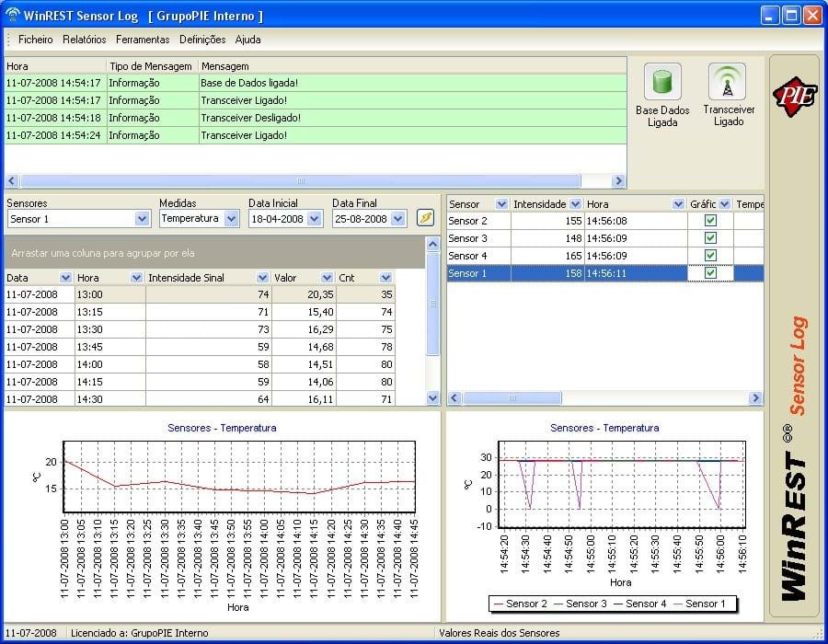828x644 pixels.
Task: Click the Mensagem column header
Action: click(x=412, y=66)
